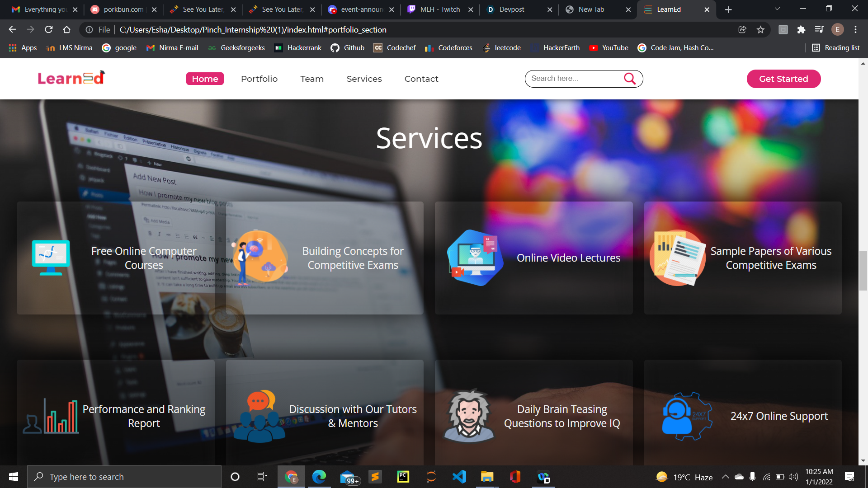Click the Einstein brain teasing icon
Viewport: 868px width, 488px height.
pos(468,416)
